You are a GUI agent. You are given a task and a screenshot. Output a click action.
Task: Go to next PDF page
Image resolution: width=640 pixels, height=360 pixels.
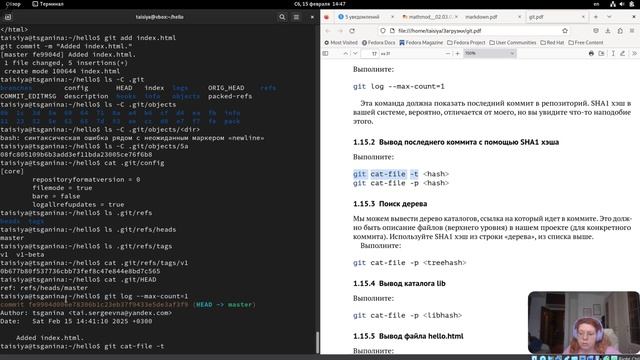coord(355,53)
